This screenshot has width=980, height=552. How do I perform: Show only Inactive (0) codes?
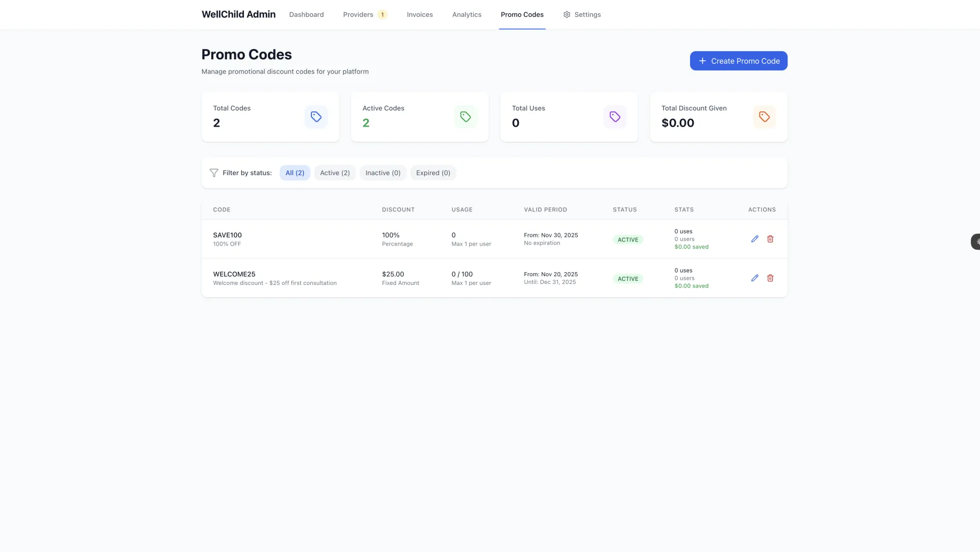point(383,173)
